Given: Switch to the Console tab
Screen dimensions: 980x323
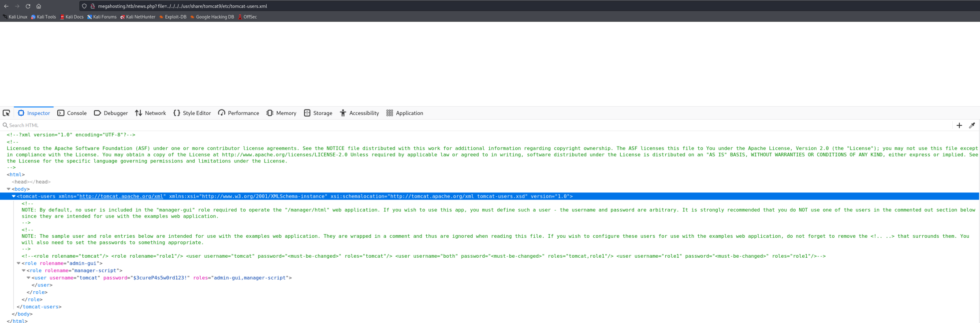Looking at the screenshot, I should pos(72,113).
